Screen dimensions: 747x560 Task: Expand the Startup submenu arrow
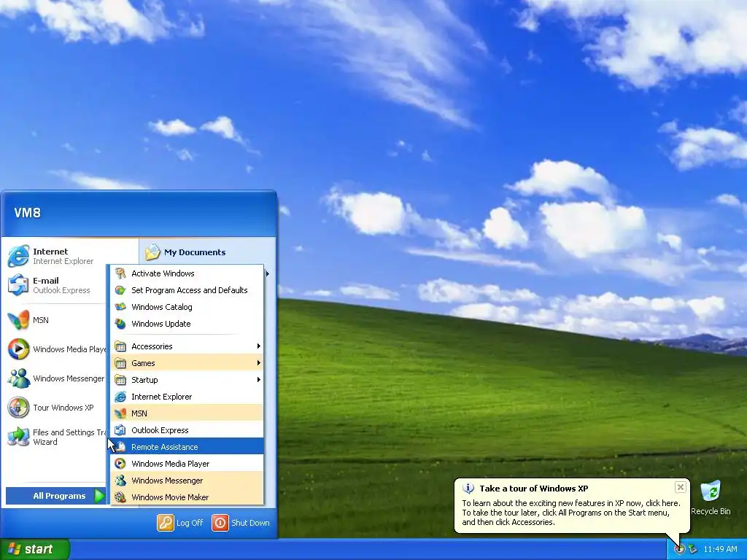(259, 380)
